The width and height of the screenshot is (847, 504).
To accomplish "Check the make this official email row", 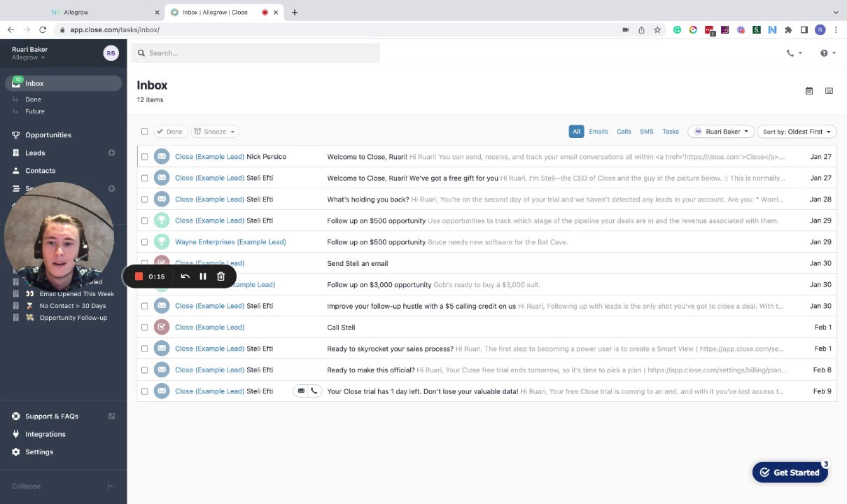I will [145, 370].
